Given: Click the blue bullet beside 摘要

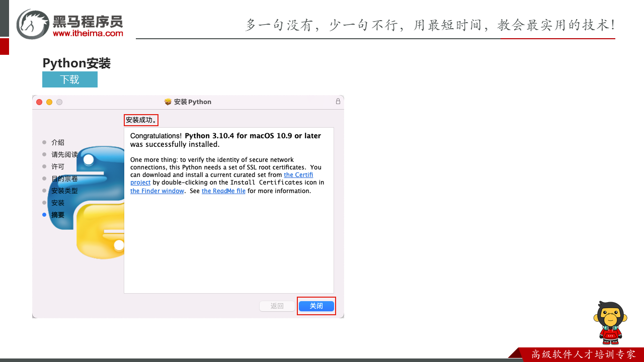Looking at the screenshot, I should (x=44, y=215).
